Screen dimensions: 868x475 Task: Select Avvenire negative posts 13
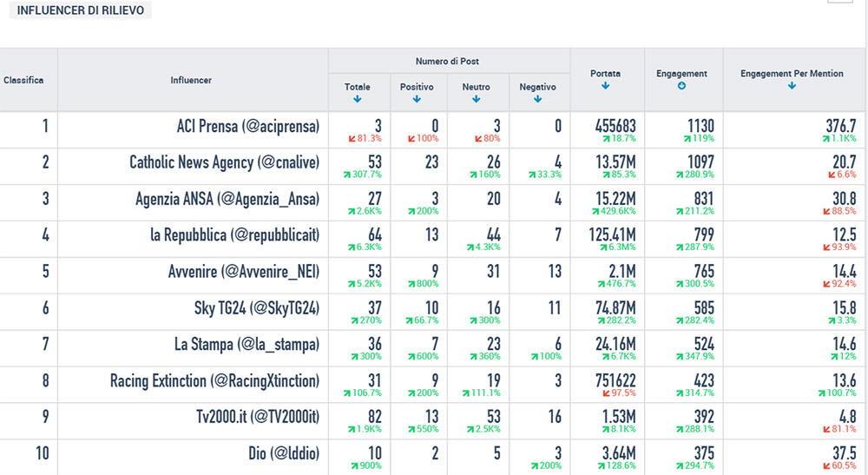tap(555, 272)
